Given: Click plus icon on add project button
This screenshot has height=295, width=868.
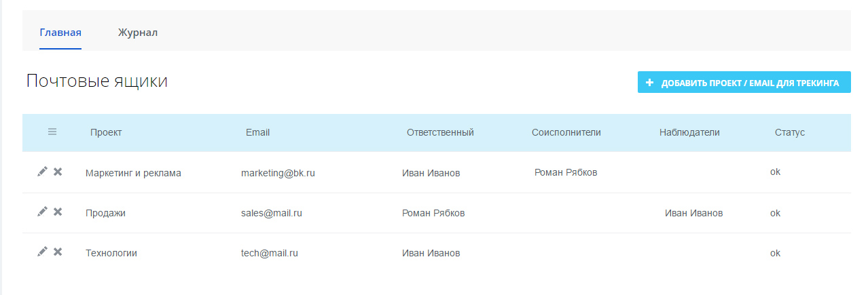Looking at the screenshot, I should pyautogui.click(x=649, y=83).
